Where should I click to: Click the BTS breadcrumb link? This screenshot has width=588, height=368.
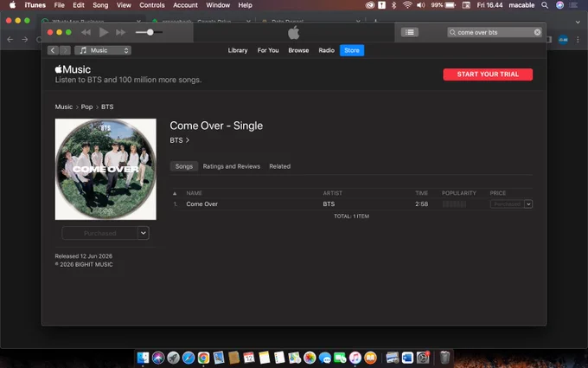click(x=107, y=107)
